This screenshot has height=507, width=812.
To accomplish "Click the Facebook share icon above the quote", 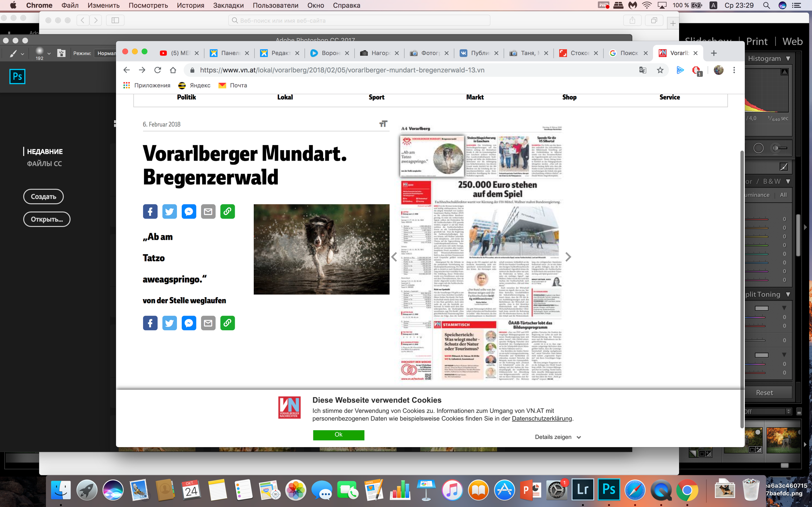I will coord(150,212).
